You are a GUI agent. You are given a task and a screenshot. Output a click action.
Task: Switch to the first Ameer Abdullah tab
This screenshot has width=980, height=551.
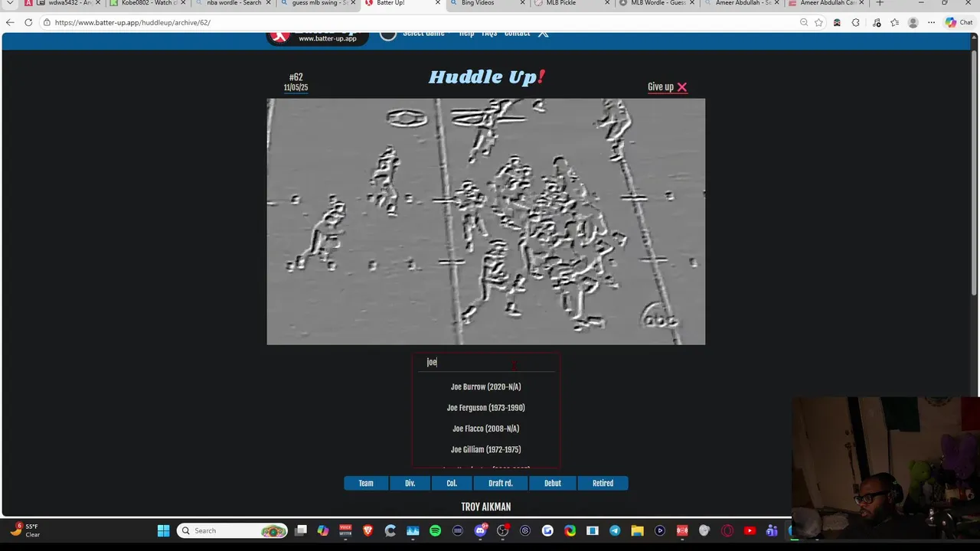tap(740, 3)
